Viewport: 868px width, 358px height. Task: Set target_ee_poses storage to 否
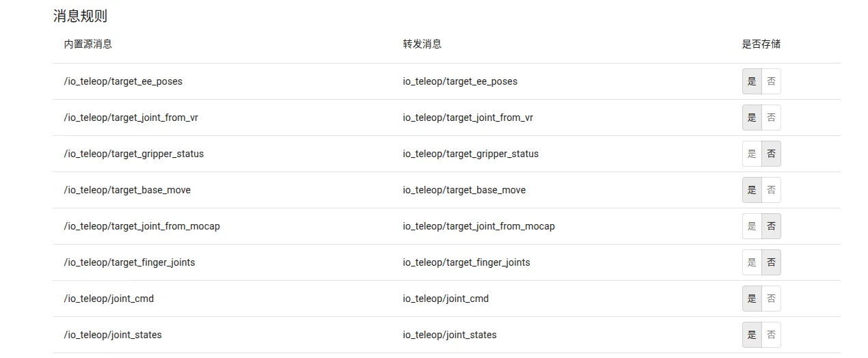coord(771,81)
